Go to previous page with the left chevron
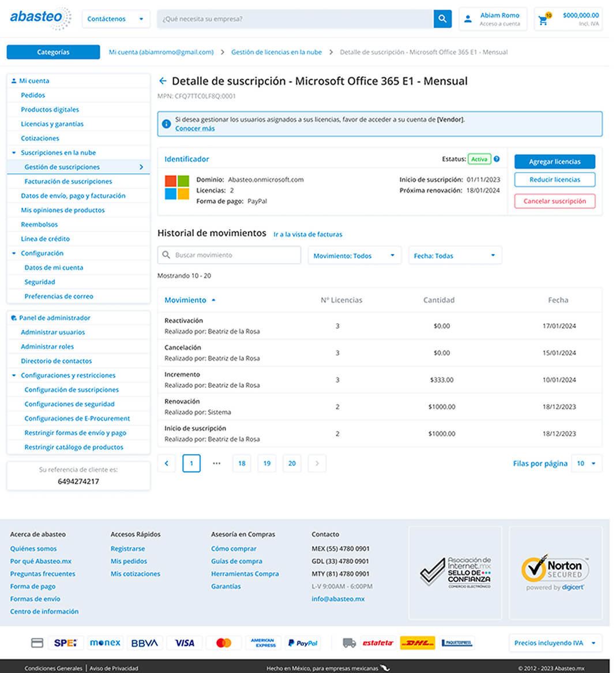Image resolution: width=616 pixels, height=673 pixels. (x=167, y=463)
